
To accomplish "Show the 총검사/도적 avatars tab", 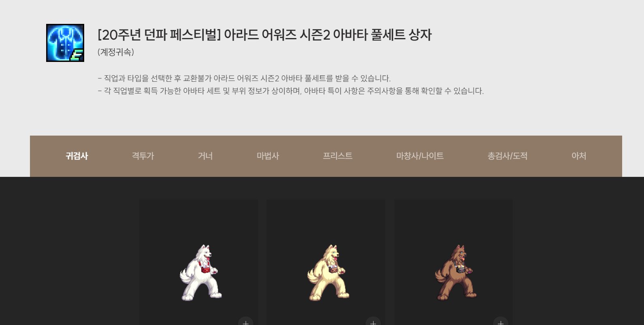I will pos(508,156).
